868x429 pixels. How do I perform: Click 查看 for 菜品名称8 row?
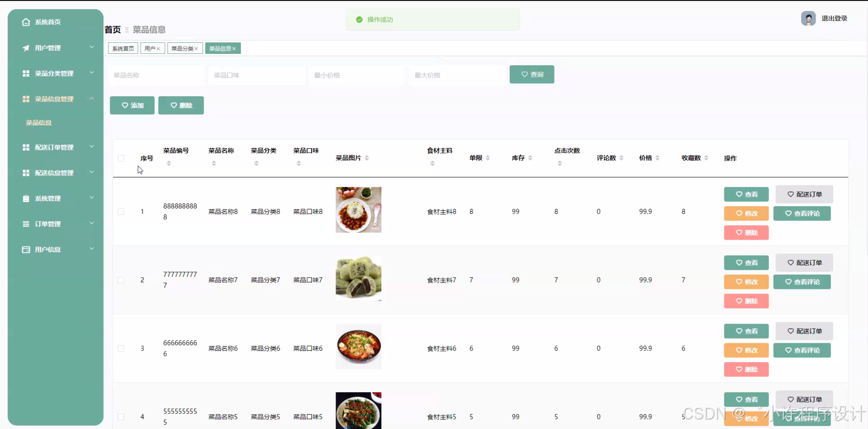(x=746, y=194)
